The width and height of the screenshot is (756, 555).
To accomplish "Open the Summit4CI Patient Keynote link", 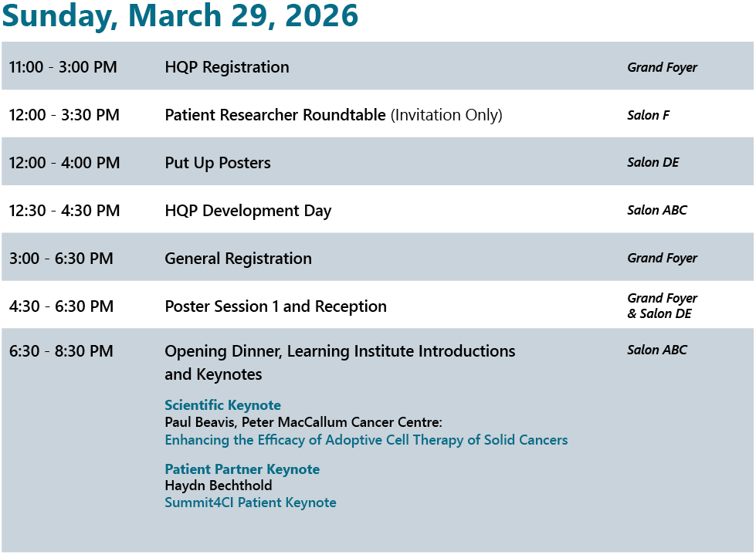I will tap(250, 503).
